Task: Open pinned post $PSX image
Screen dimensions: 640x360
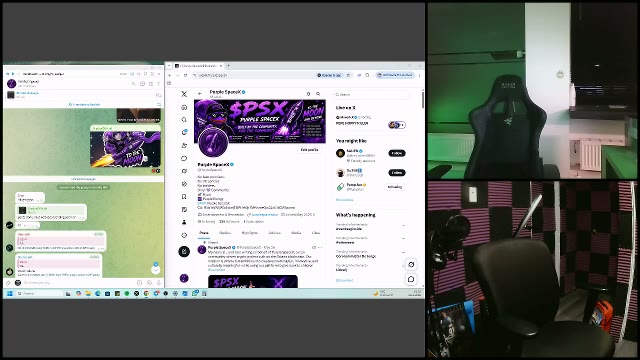Action: [253, 282]
